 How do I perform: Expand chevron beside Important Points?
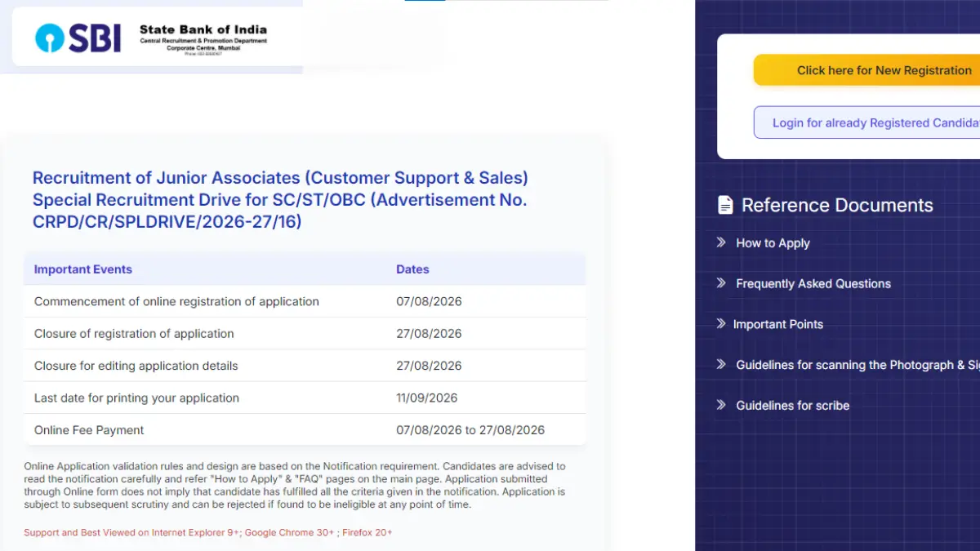721,324
